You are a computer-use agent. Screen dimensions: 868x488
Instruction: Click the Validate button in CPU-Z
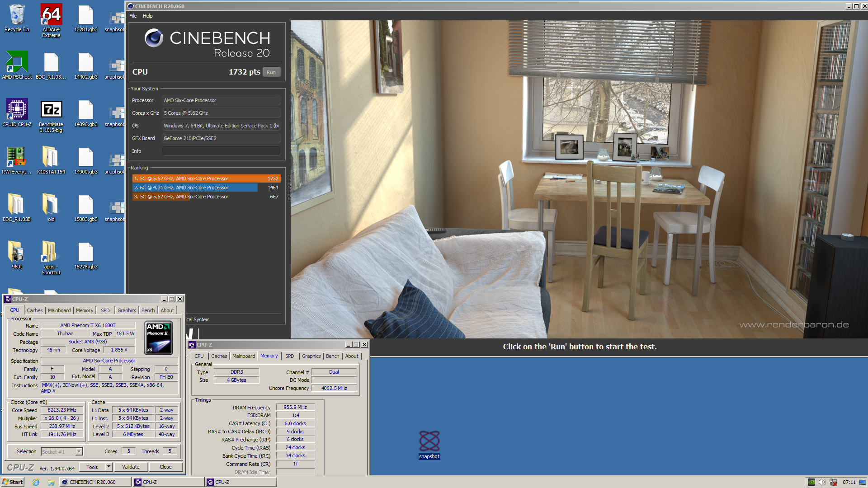coord(131,467)
